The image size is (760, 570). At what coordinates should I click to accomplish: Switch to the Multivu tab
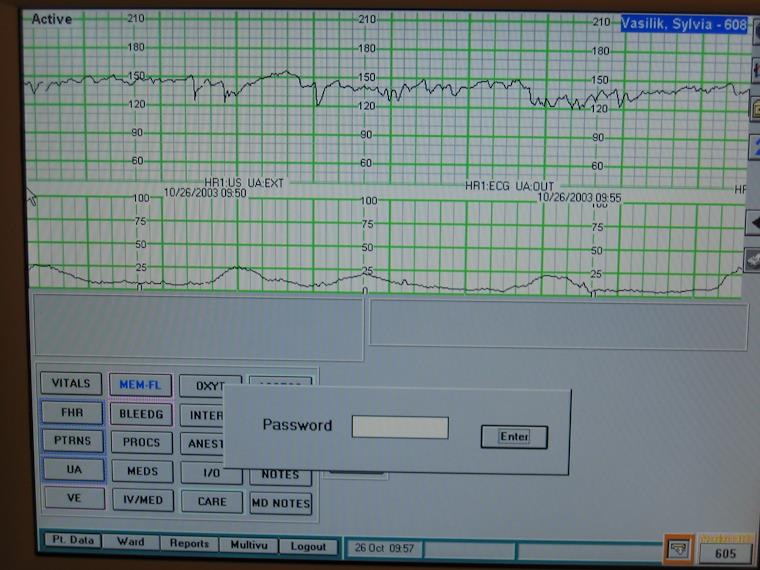pyautogui.click(x=248, y=544)
